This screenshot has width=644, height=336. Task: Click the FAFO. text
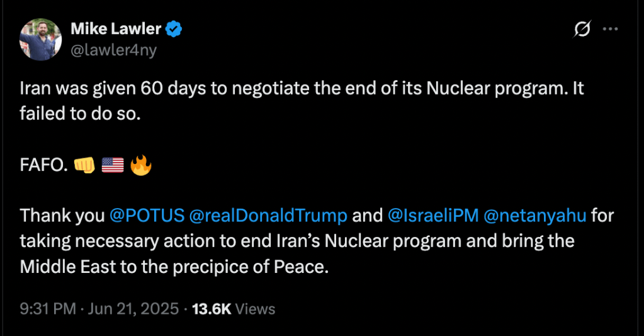43,166
